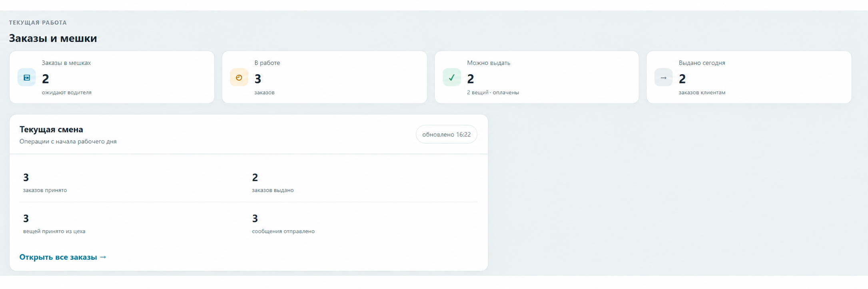Image resolution: width=868 pixels, height=289 pixels.
Task: Click the number 3 in В работе card
Action: coord(258,79)
